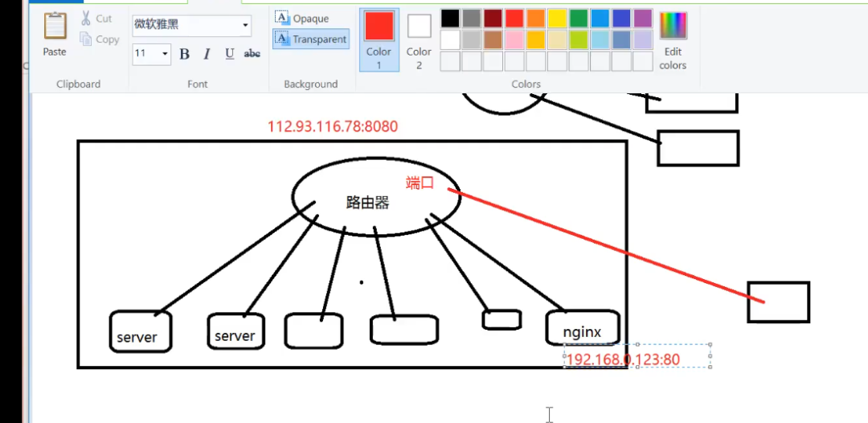Click the 192.168.0.123:80 text box
Viewport: 868px width, 423px height.
pos(637,355)
